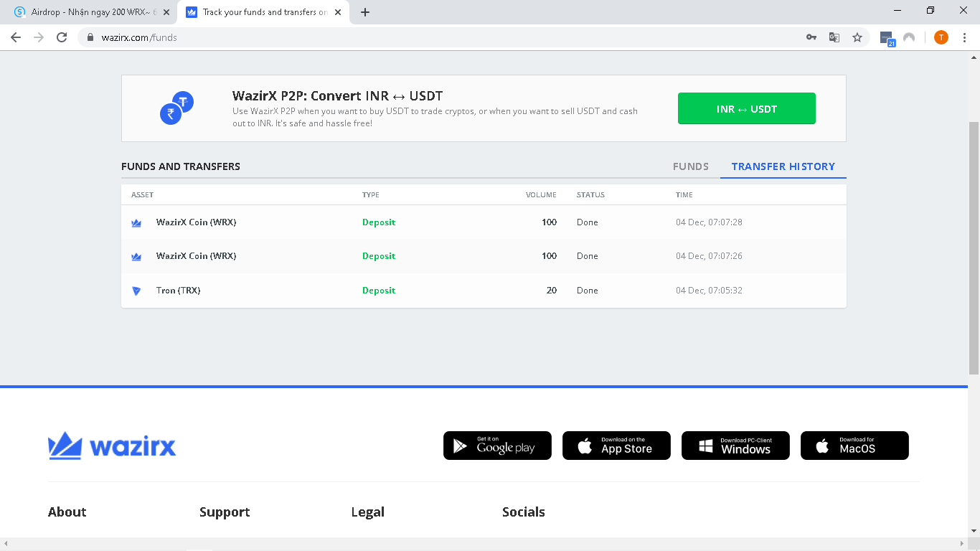Click the Tron (TRX) coin icon
Screen dimensions: 980x551
click(x=136, y=291)
